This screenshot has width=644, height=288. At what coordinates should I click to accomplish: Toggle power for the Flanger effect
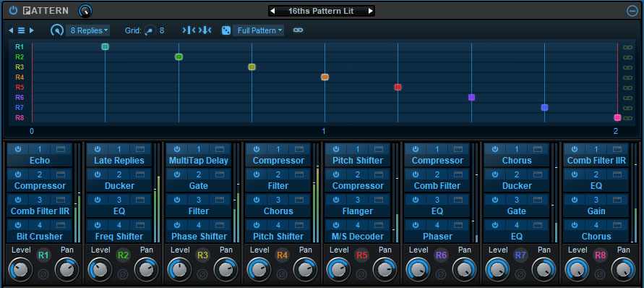tap(336, 200)
